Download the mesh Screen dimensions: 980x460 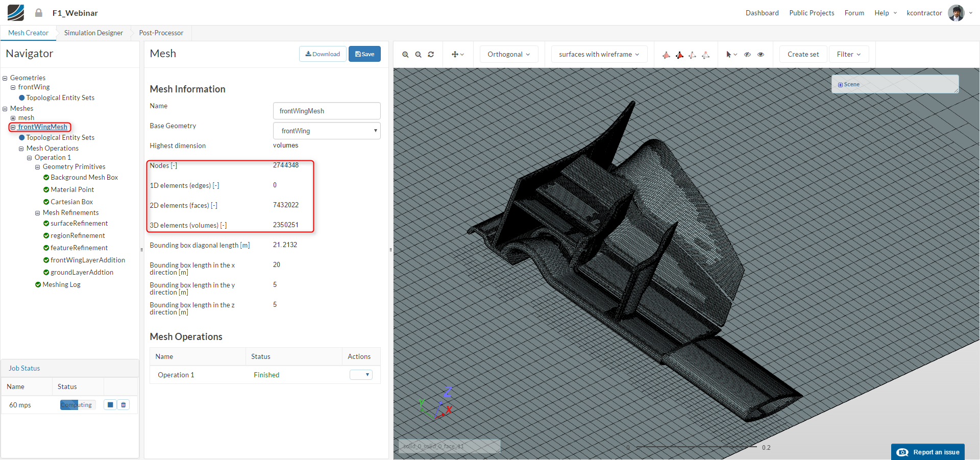tap(323, 54)
